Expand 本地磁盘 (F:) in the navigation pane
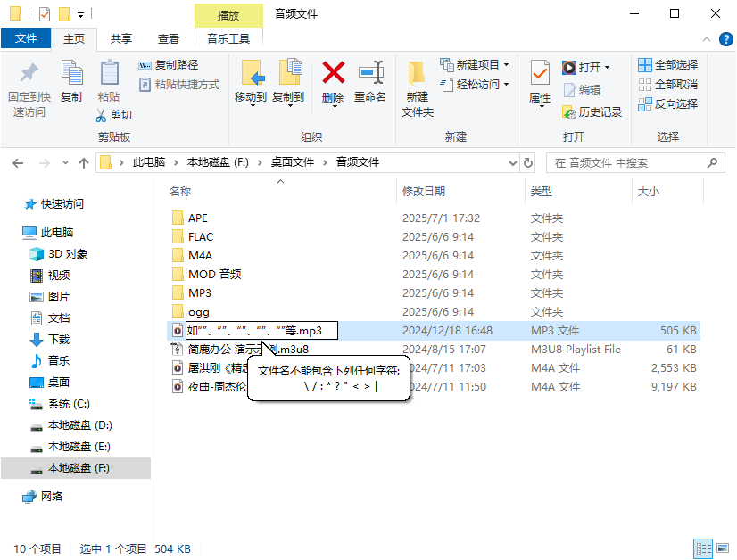Viewport: 737px width, 560px height. 18,468
